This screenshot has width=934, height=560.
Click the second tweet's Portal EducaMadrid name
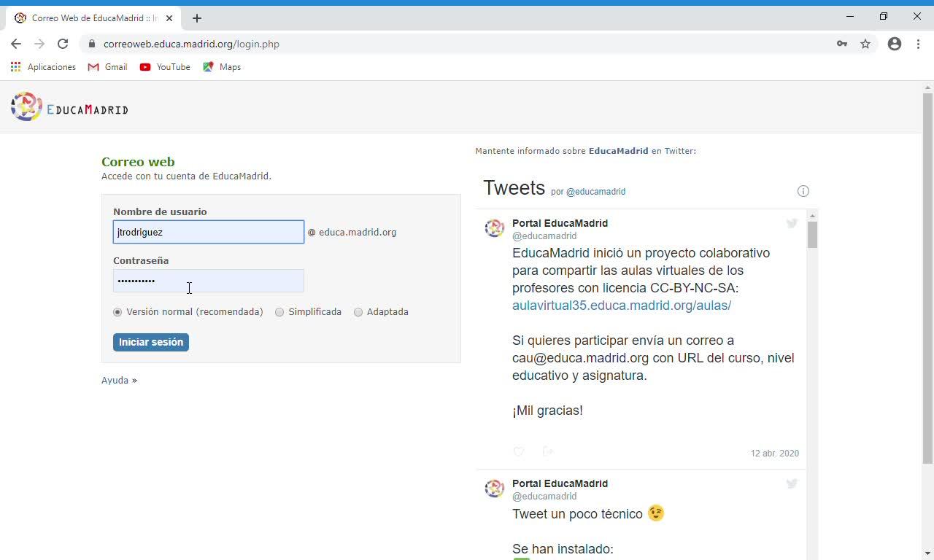[x=560, y=483]
